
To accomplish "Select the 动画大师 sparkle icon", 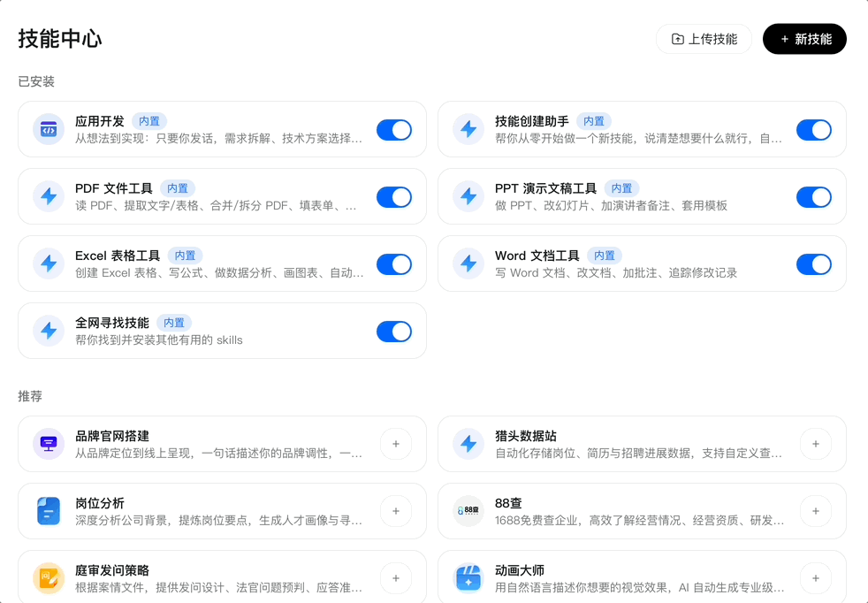I will click(468, 578).
